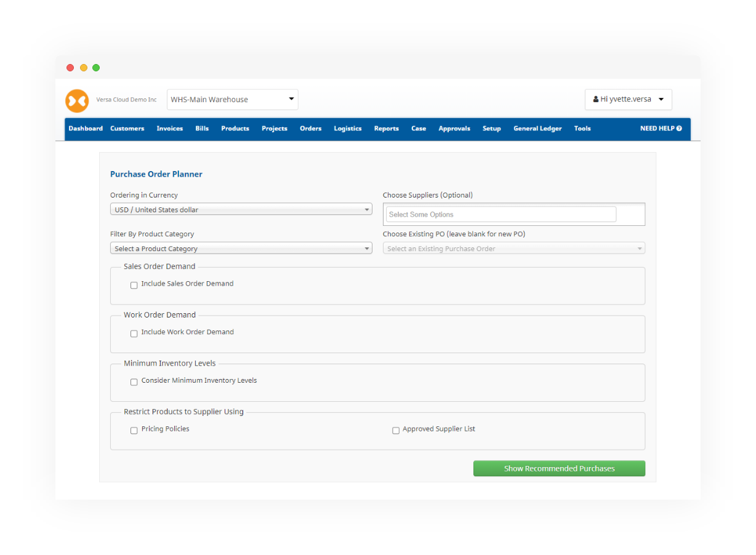Click the Purchase Order Planner heading
This screenshot has height=555, width=756.
pyautogui.click(x=156, y=174)
